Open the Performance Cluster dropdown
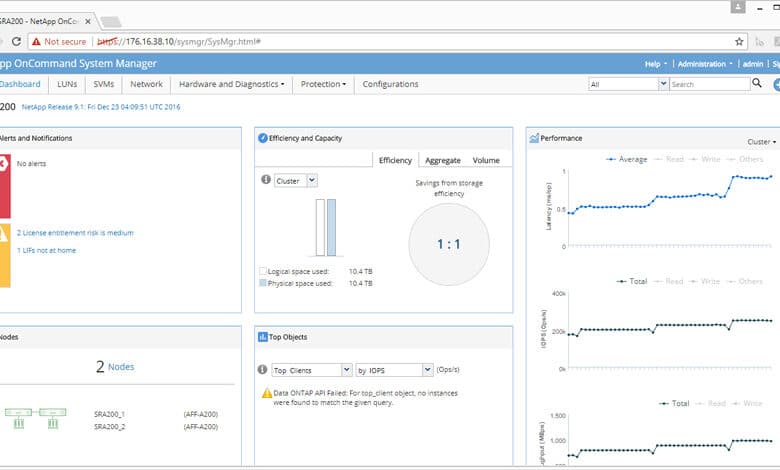Image resolution: width=780 pixels, height=470 pixels. (761, 142)
